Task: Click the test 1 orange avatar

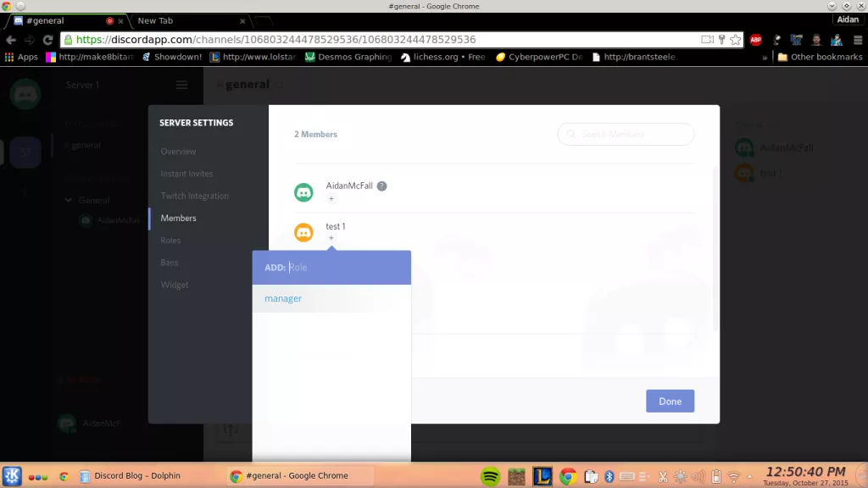Action: click(x=303, y=232)
